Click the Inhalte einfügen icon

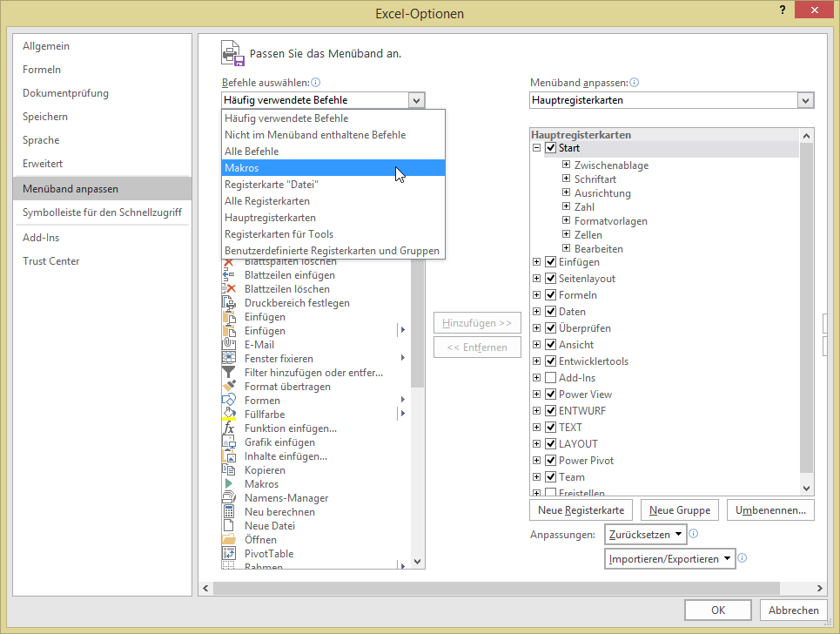coord(229,456)
